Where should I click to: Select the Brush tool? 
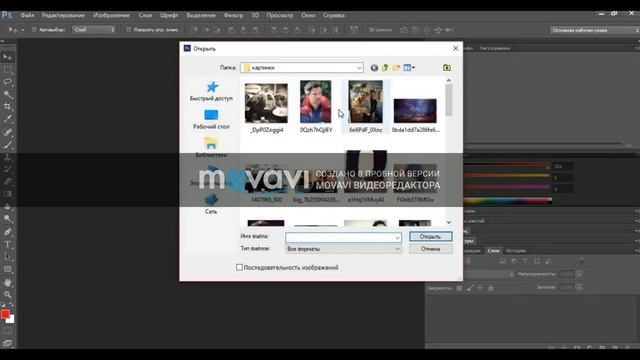pos(8,144)
